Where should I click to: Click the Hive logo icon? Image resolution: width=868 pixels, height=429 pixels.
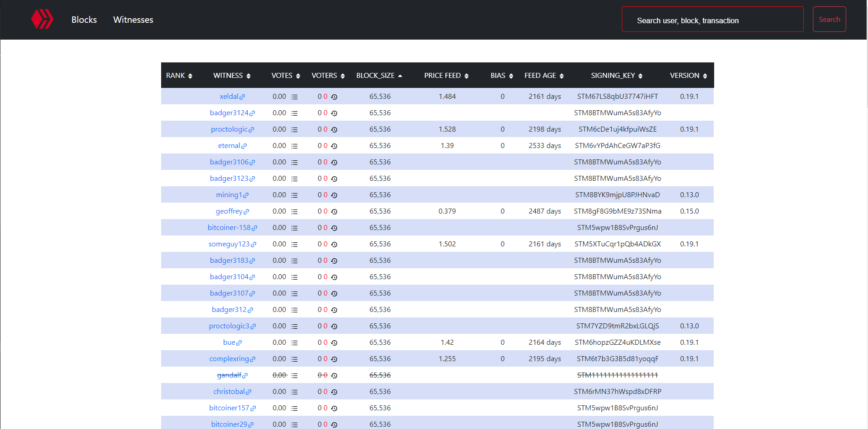[42, 20]
